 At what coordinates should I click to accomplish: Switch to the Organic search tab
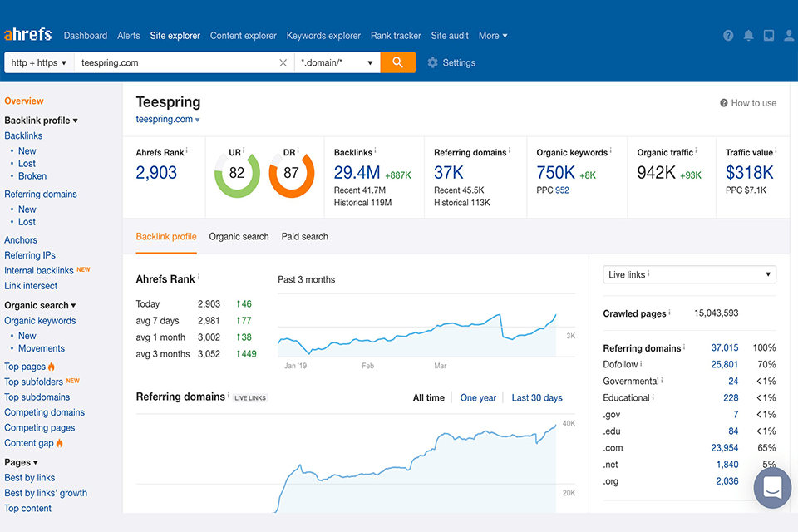[x=239, y=237]
